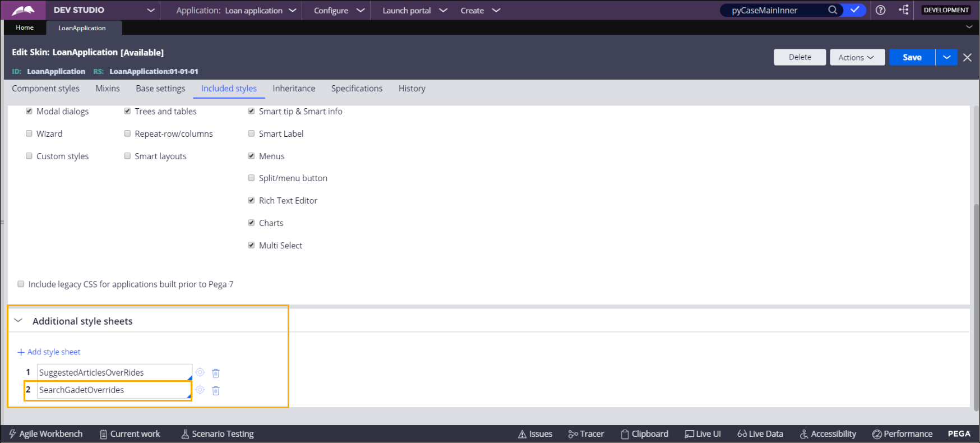Enable the Wizard checkbox
Image resolution: width=980 pixels, height=443 pixels.
pyautogui.click(x=29, y=133)
